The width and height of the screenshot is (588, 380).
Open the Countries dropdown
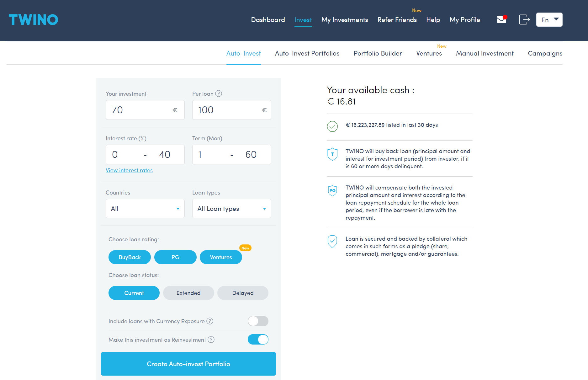[145, 209]
